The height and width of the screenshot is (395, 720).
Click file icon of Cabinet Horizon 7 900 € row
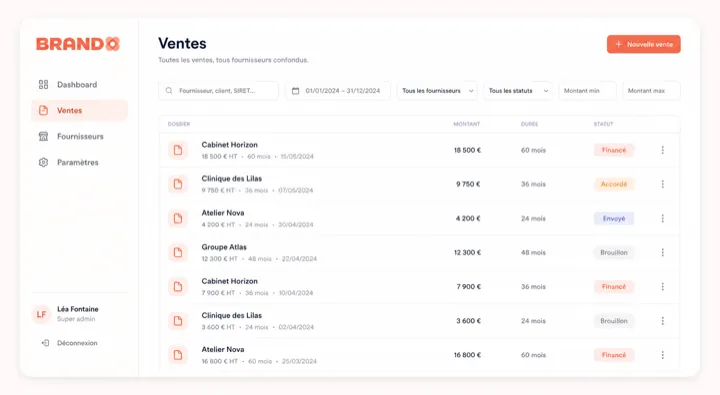point(178,287)
